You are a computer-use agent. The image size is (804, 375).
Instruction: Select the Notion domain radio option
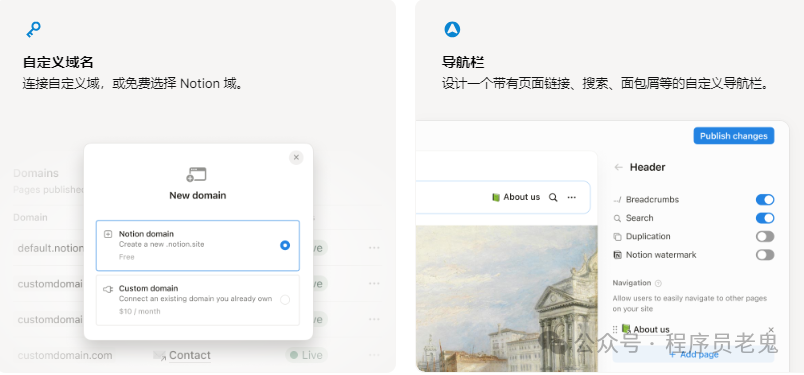(285, 246)
